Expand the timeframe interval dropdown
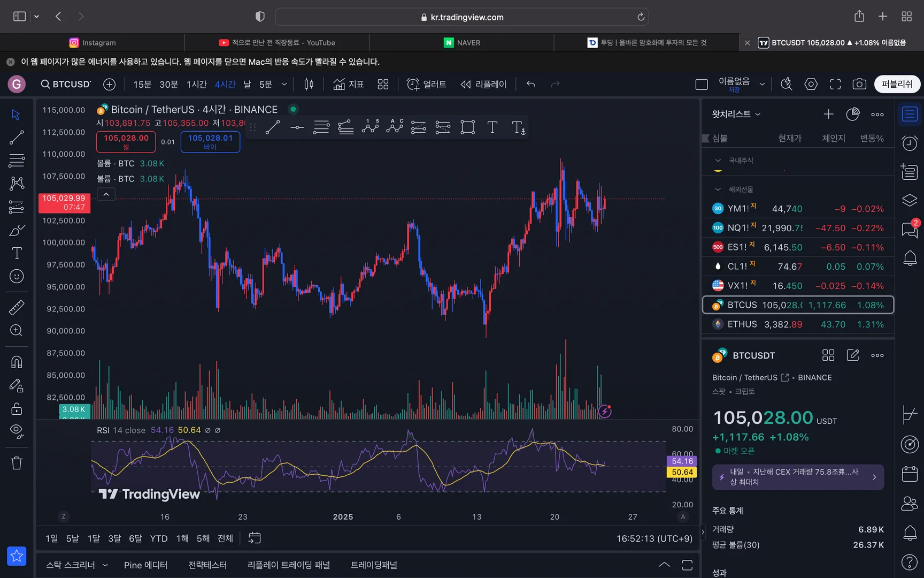Viewport: 924px width, 578px height. click(x=284, y=84)
